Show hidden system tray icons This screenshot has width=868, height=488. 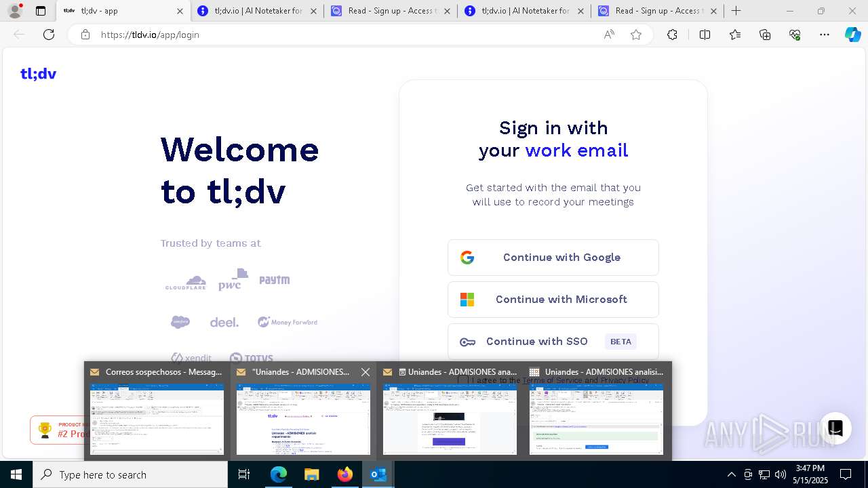coord(731,474)
